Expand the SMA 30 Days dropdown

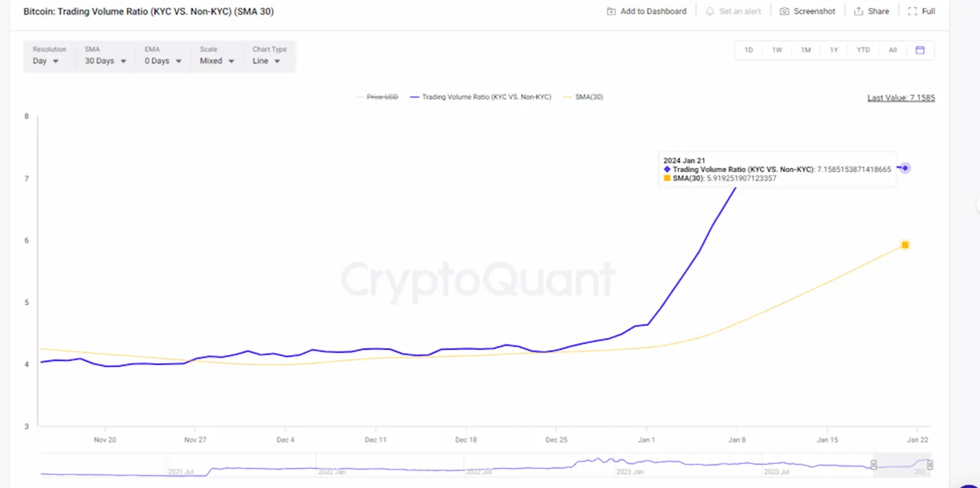tap(105, 61)
